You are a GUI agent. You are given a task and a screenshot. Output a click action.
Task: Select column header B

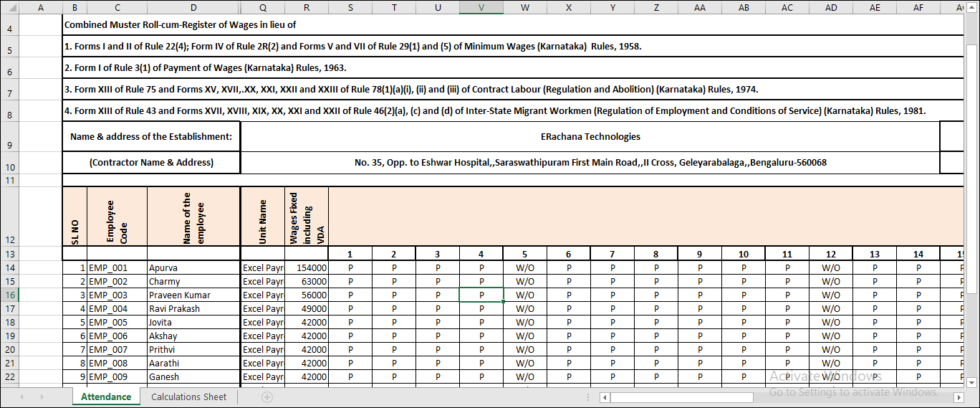click(x=75, y=7)
